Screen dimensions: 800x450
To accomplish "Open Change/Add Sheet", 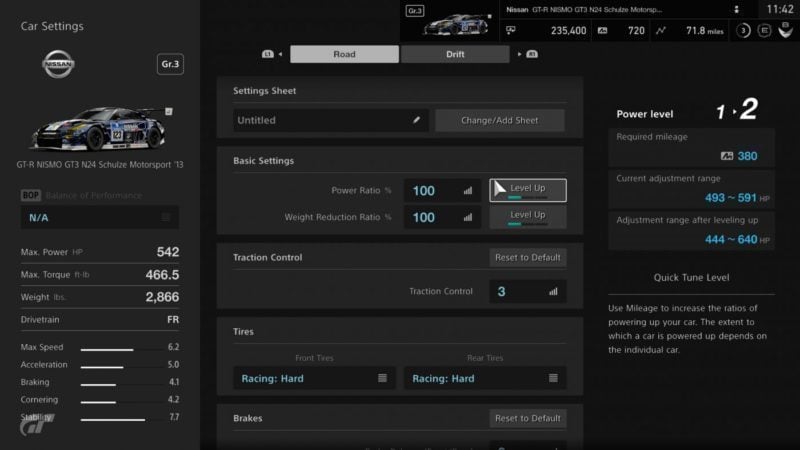I will (x=499, y=120).
